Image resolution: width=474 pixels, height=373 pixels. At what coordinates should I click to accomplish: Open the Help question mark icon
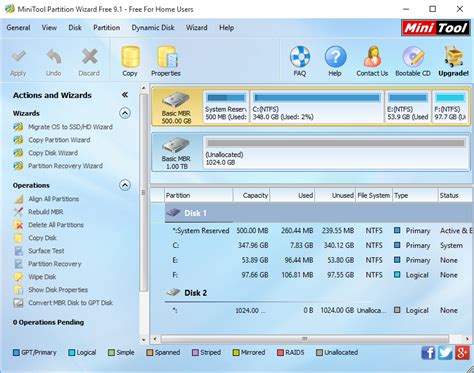pyautogui.click(x=335, y=56)
